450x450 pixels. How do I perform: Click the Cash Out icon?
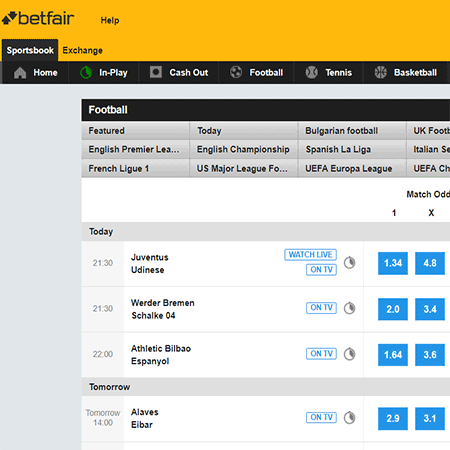pyautogui.click(x=156, y=72)
